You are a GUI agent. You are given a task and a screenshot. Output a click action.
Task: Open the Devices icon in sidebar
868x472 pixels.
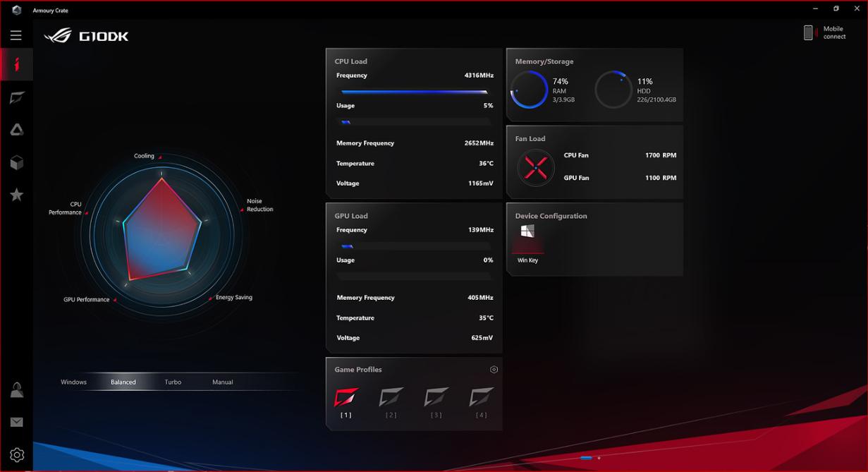pyautogui.click(x=17, y=97)
